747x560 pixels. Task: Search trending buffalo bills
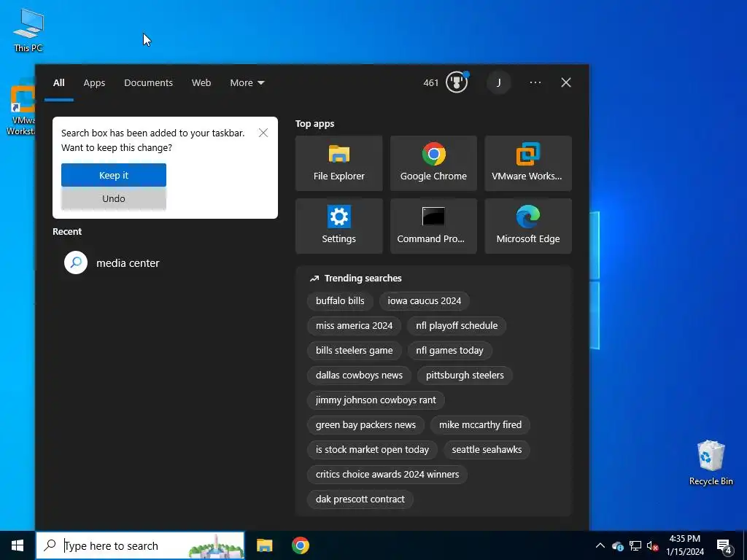pyautogui.click(x=340, y=301)
